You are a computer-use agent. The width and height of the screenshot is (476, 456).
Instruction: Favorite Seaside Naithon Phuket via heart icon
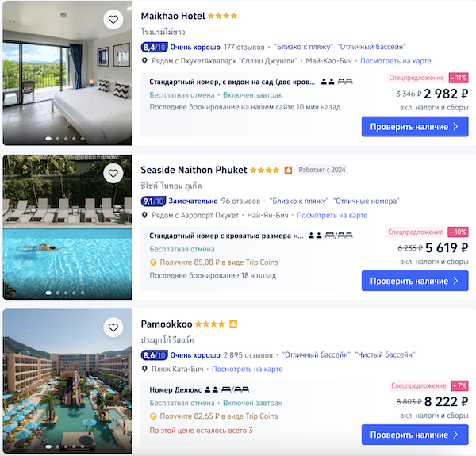(x=113, y=174)
